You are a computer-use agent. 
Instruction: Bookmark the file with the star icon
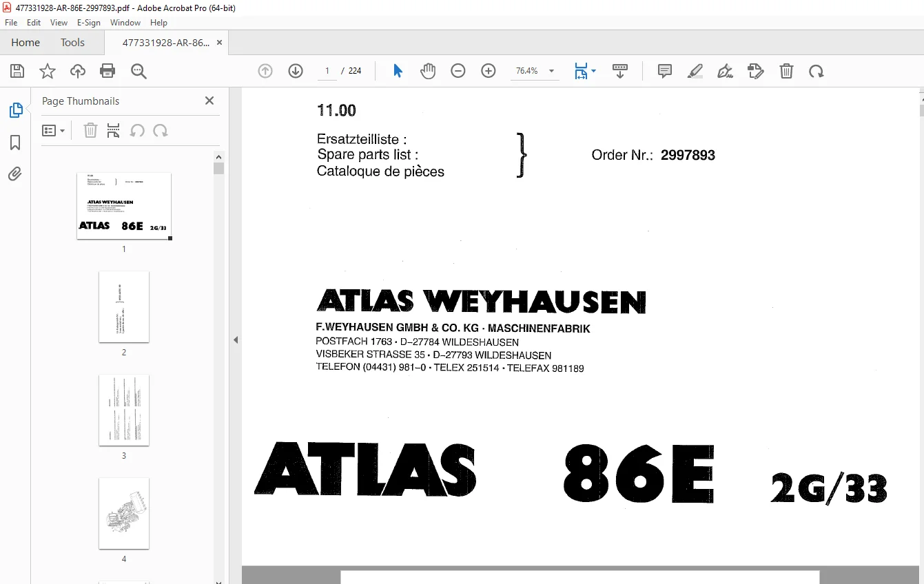pyautogui.click(x=48, y=71)
